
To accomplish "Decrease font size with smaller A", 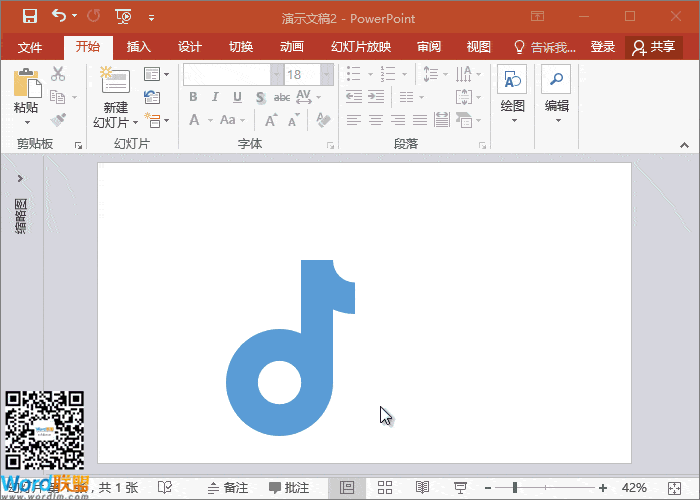I will point(293,121).
